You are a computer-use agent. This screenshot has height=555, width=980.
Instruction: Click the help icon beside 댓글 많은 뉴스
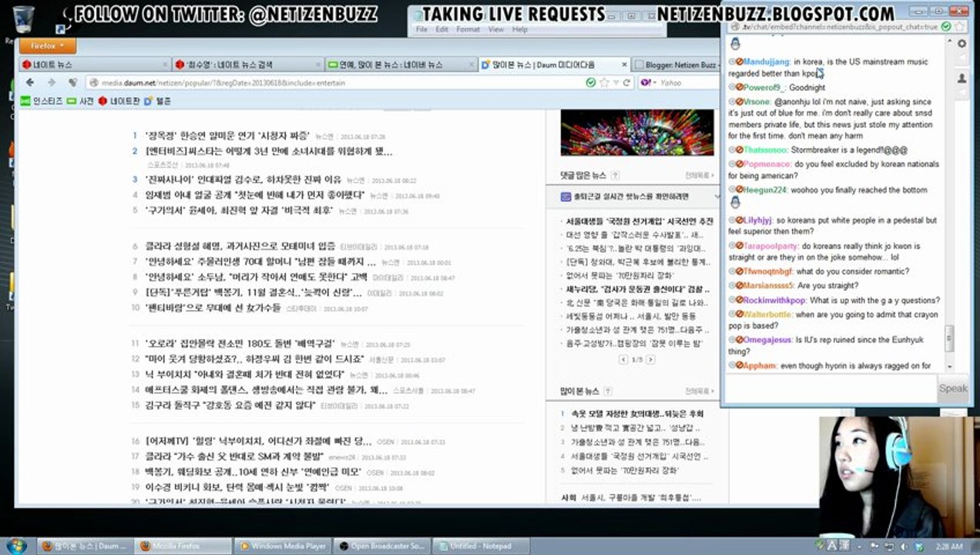pyautogui.click(x=616, y=175)
